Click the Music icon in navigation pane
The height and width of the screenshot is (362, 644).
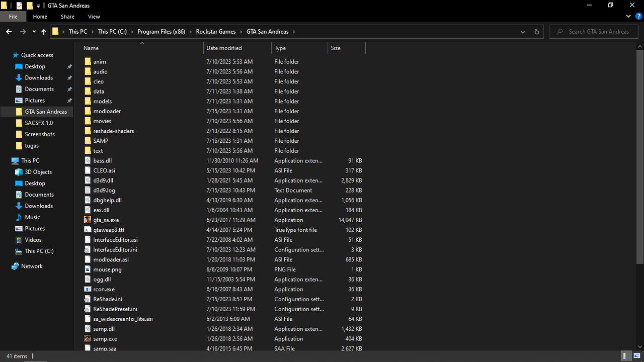(x=19, y=217)
